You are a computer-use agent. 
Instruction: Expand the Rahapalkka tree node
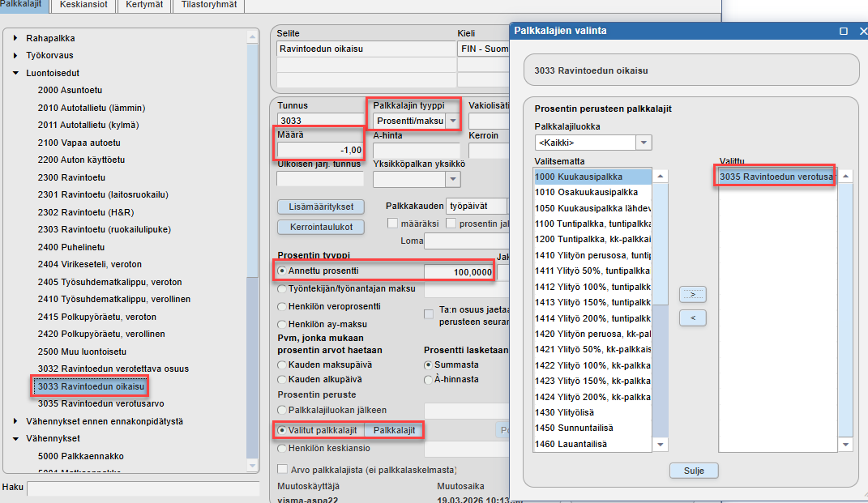coord(15,38)
